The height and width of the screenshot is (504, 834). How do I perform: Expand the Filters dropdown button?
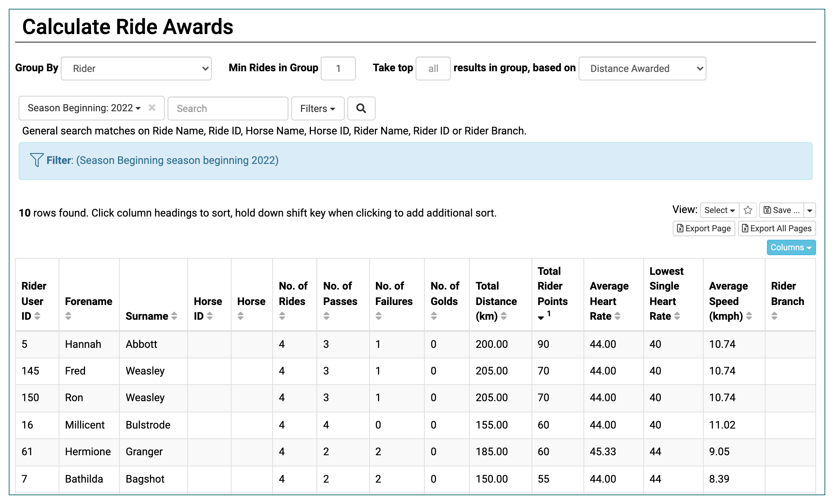318,108
